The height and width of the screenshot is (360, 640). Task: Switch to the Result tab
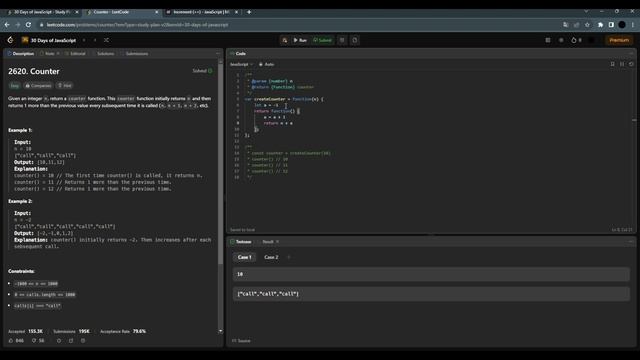coord(268,242)
